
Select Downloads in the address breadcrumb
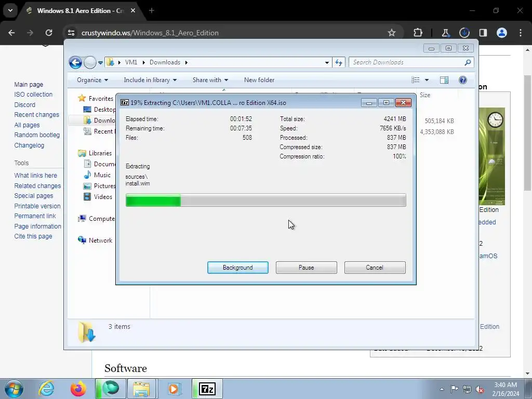coord(165,62)
